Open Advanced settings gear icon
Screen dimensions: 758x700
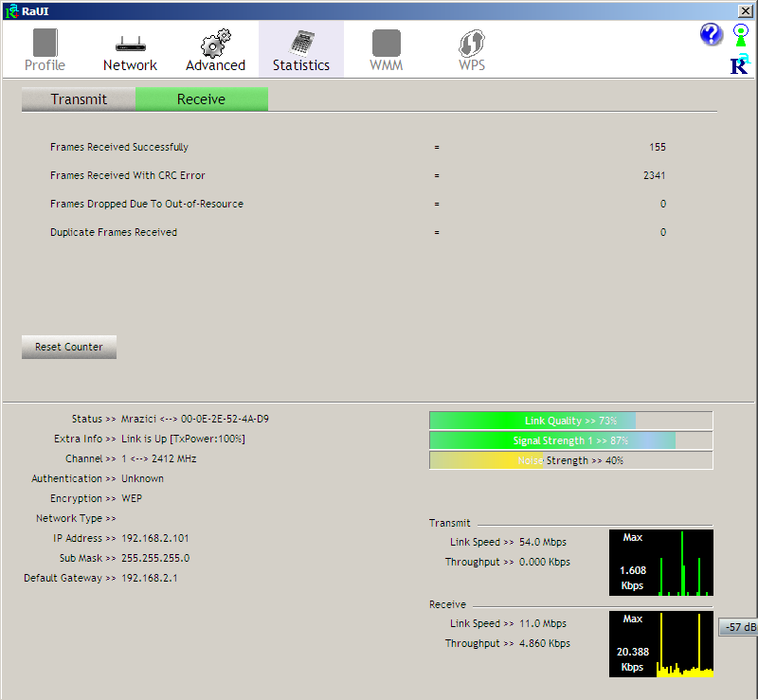pos(215,44)
